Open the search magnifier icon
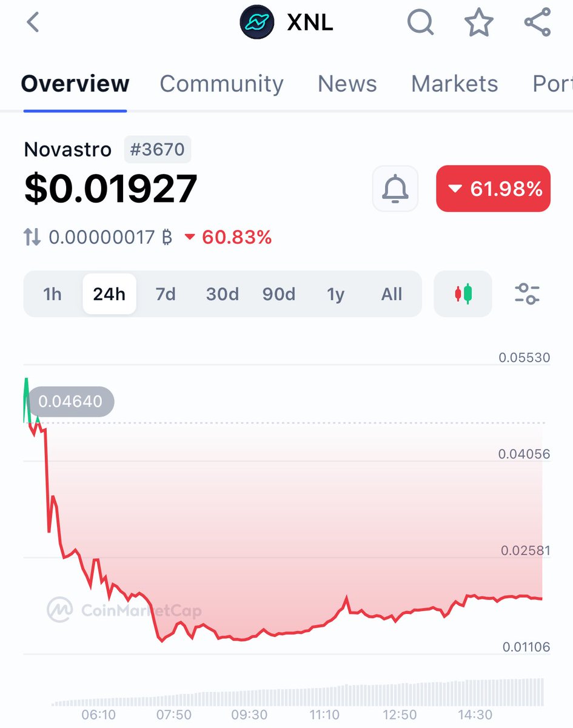Screen dimensions: 573x728 click(420, 23)
